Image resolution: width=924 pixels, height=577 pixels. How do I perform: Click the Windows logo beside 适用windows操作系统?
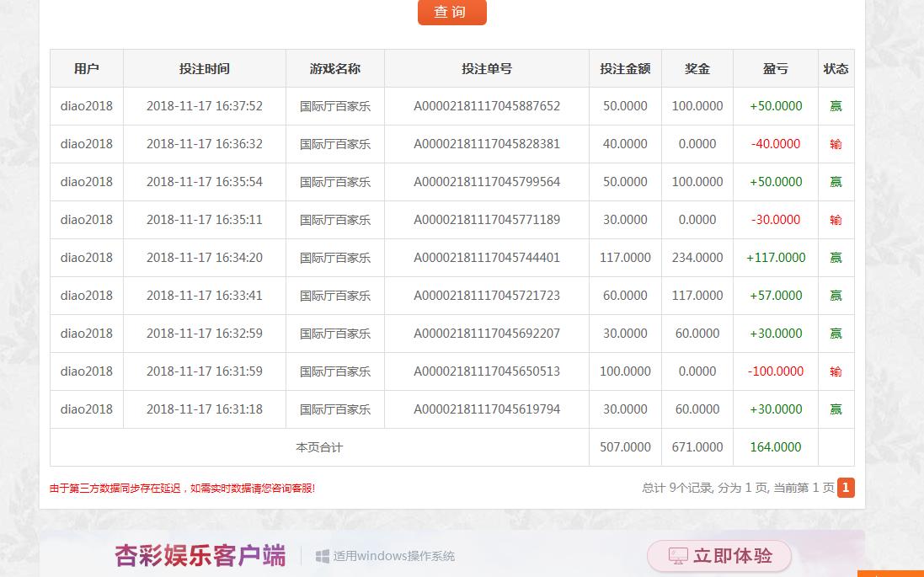point(323,556)
